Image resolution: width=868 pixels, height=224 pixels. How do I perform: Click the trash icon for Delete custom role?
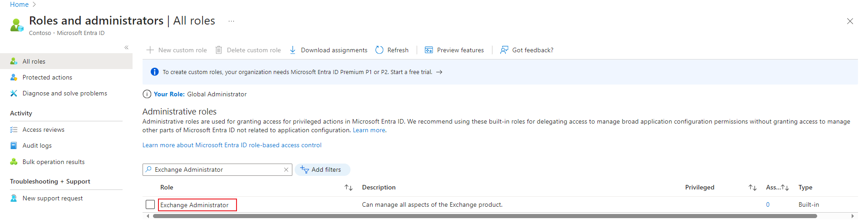tap(219, 50)
